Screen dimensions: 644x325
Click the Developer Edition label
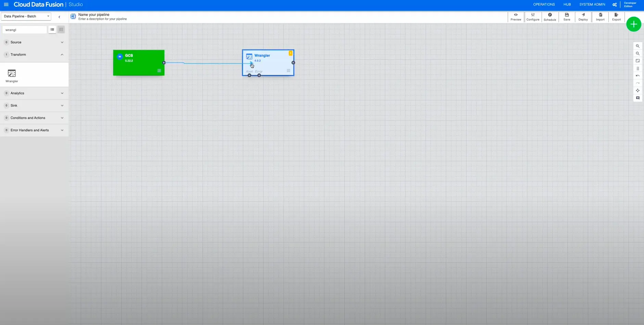point(630,4)
